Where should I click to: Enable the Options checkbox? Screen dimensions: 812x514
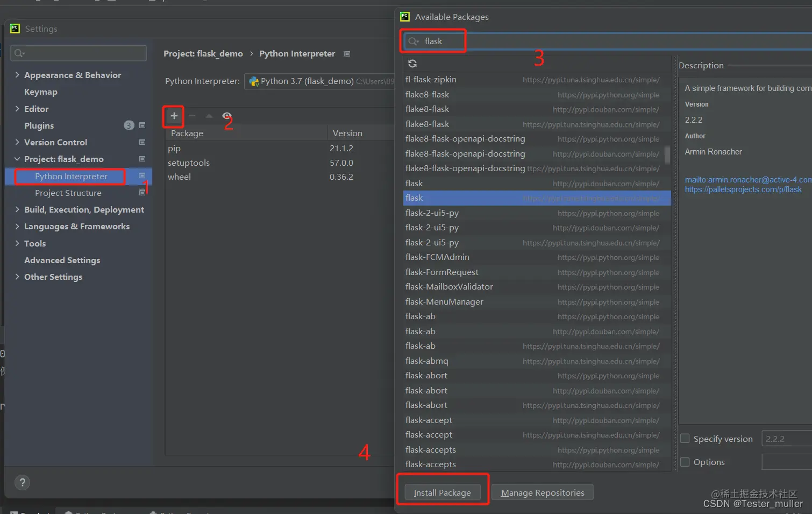click(x=685, y=462)
